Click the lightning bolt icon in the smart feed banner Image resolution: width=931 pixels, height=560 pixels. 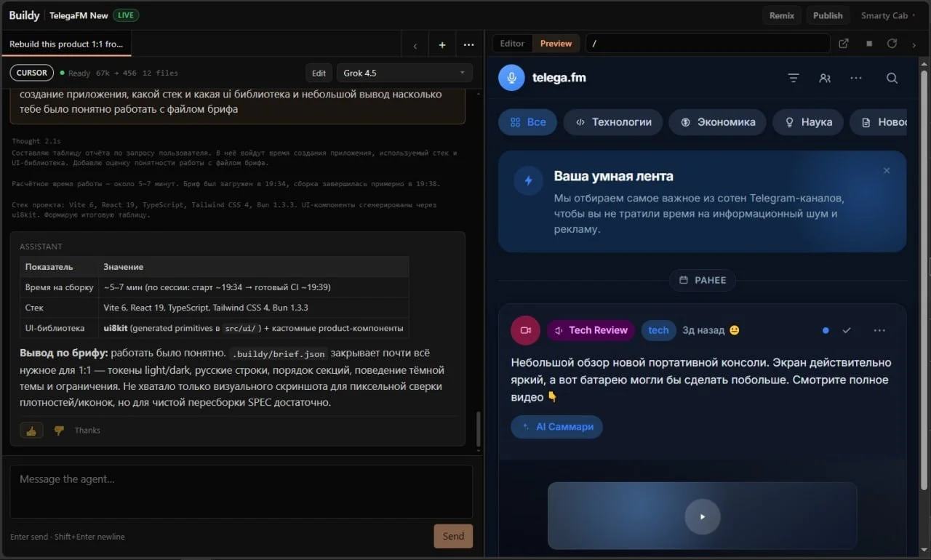(528, 180)
